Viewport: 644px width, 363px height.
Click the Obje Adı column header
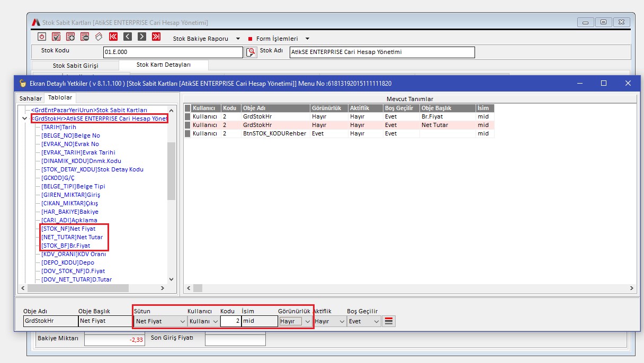(x=275, y=107)
